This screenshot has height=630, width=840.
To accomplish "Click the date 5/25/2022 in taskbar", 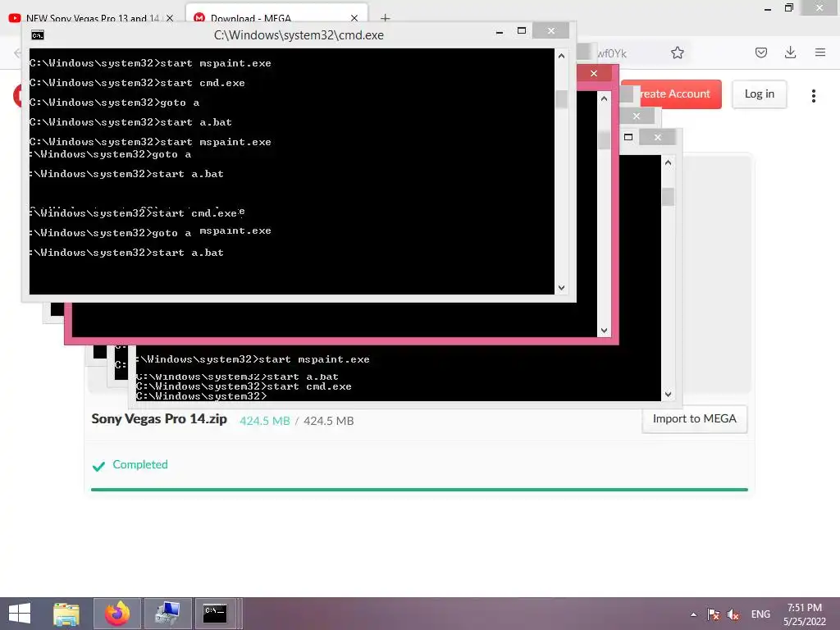I will coord(804,622).
